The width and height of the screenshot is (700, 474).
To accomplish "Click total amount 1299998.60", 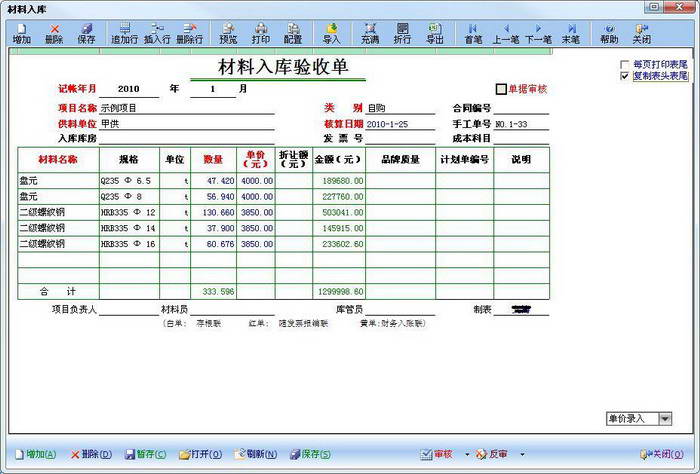I will point(339,291).
